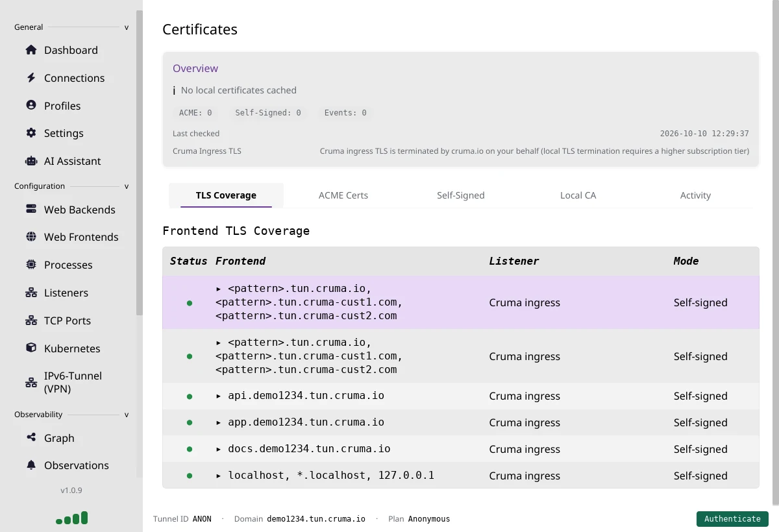Image resolution: width=779 pixels, height=532 pixels.
Task: Open the Dashboard page link
Action: tap(71, 50)
